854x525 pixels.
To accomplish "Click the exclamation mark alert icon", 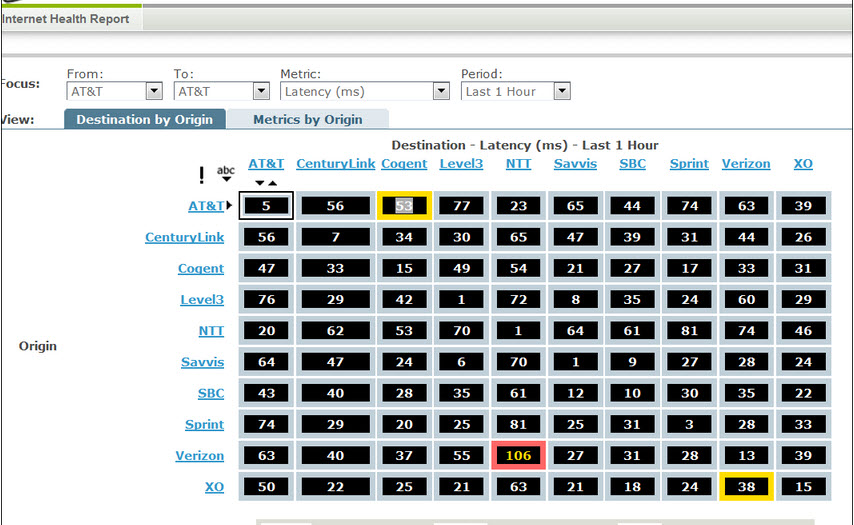I will [x=201, y=175].
